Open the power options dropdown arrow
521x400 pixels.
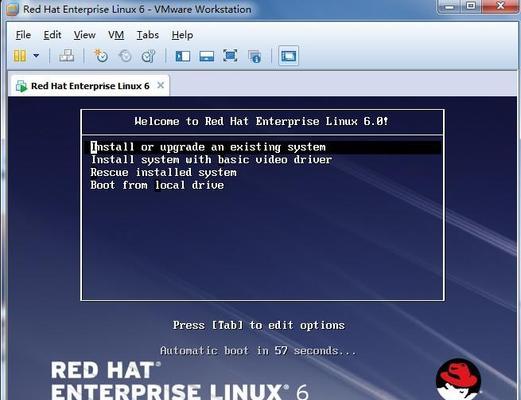tap(36, 56)
